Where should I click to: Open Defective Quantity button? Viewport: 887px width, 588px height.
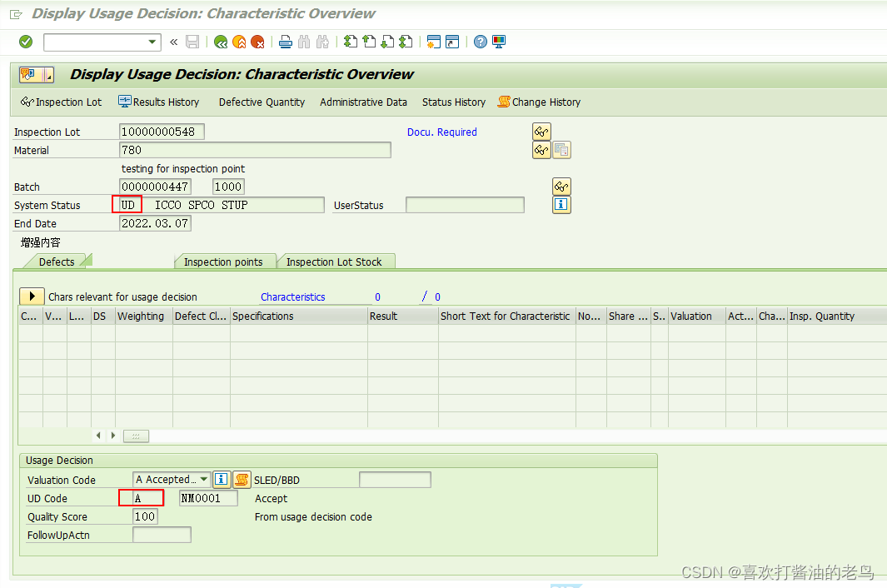(262, 102)
